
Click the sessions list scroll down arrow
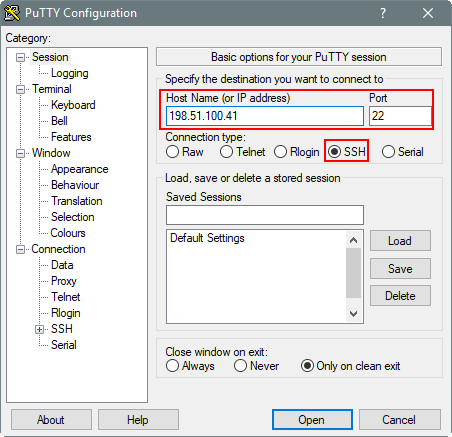point(354,313)
